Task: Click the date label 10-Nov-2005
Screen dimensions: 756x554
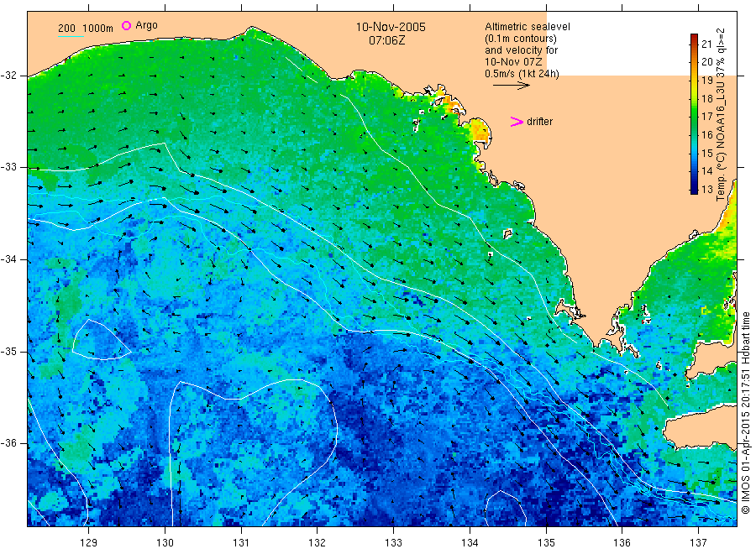Action: tap(391, 27)
